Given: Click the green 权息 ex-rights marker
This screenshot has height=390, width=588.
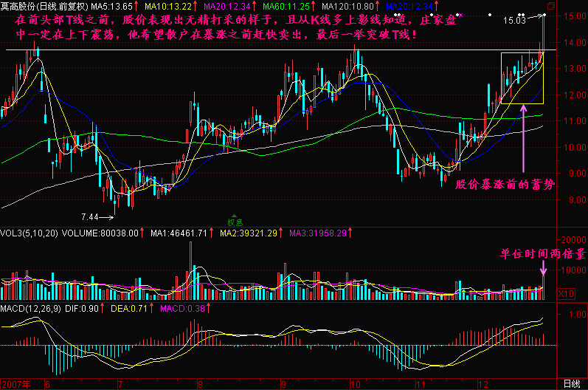Looking at the screenshot, I should [235, 221].
